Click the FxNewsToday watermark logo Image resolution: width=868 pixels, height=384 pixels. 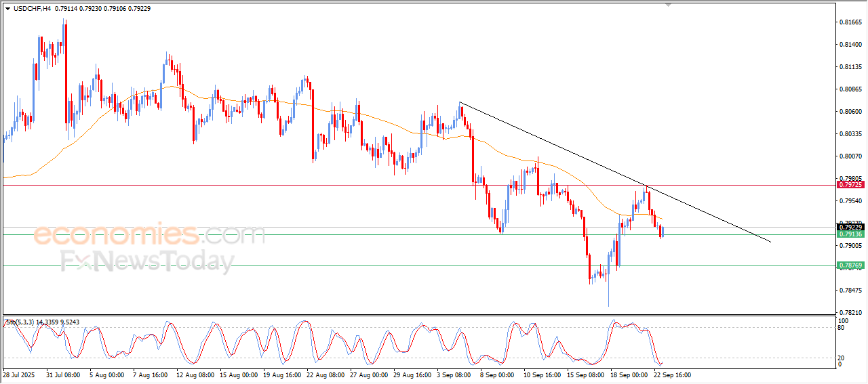click(148, 261)
